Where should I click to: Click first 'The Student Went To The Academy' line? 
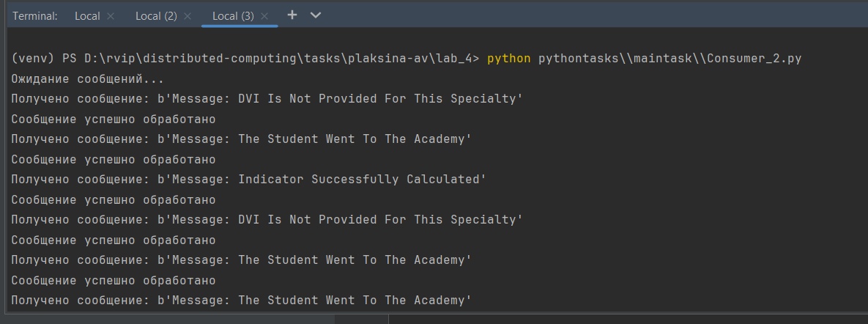click(242, 139)
